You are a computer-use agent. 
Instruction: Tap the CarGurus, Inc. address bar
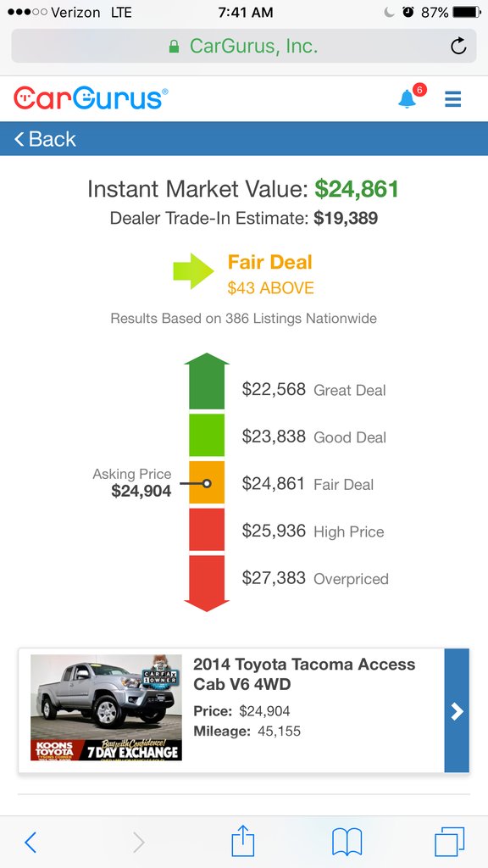coord(244,46)
